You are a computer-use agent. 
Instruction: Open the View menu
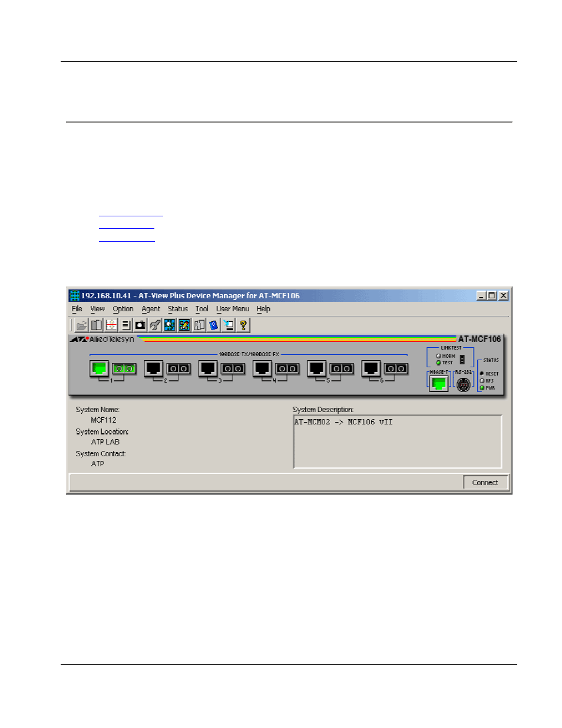click(97, 309)
